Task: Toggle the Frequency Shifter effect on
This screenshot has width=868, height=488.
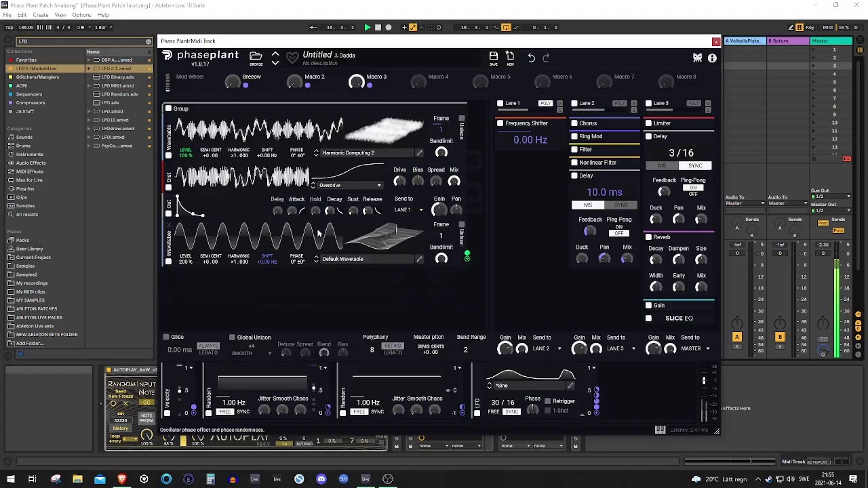Action: [500, 123]
